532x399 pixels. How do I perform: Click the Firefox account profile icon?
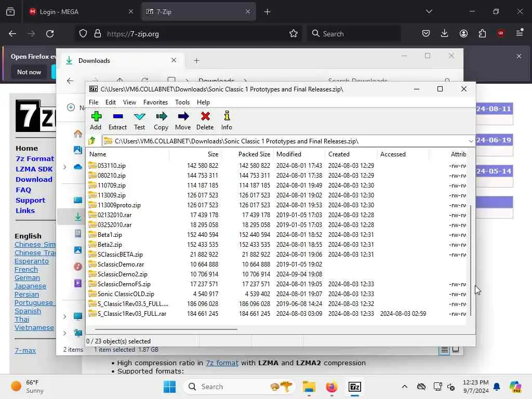463,33
